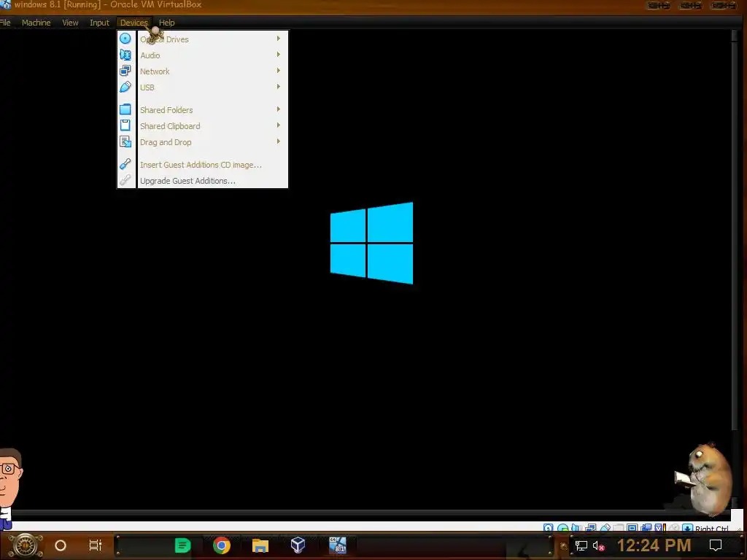
Task: Launch Google Chrome from the taskbar
Action: (x=222, y=545)
